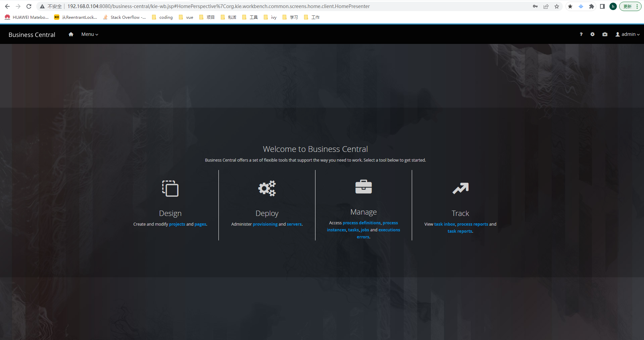Image resolution: width=644 pixels, height=340 pixels.
Task: Click the briefcase icon in top navbar
Action: 605,34
